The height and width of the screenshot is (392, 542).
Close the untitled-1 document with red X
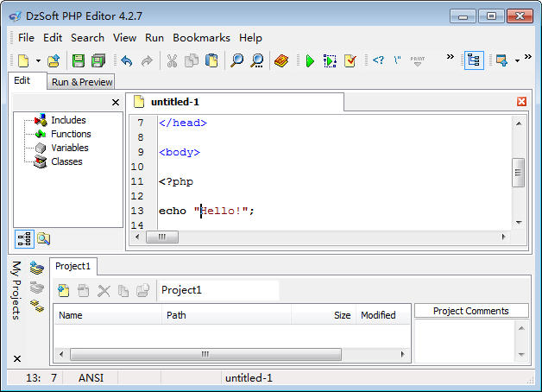[521, 101]
